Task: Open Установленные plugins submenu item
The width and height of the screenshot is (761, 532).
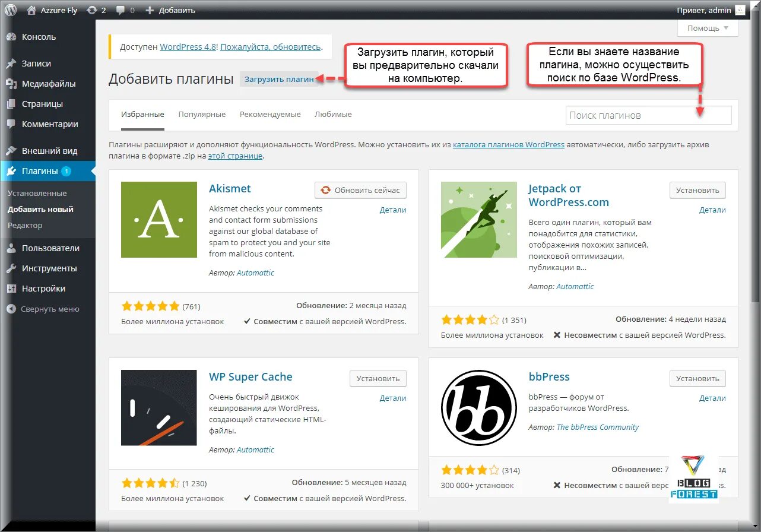Action: coord(37,193)
